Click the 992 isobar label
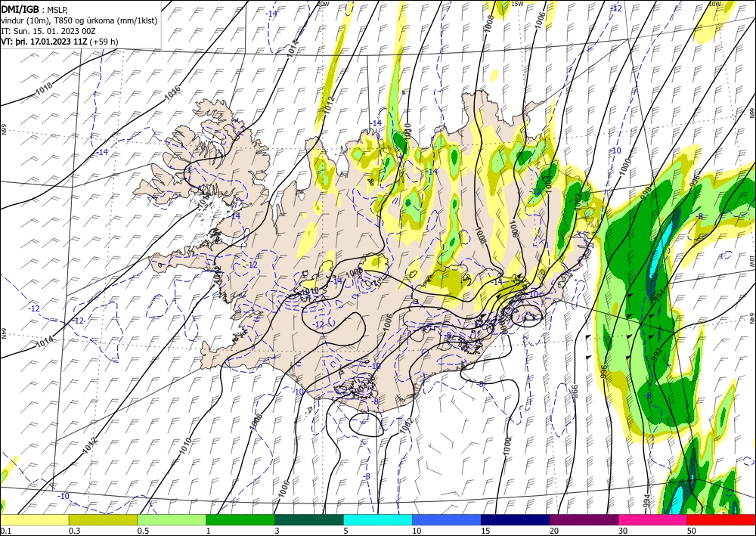Image resolution: width=756 pixels, height=536 pixels. point(657,355)
